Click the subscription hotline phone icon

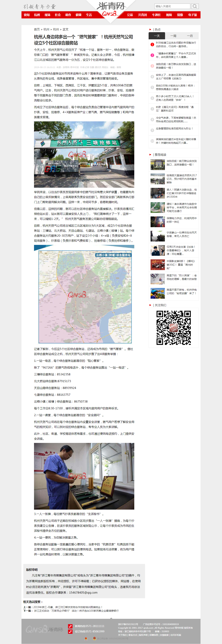coord(70,631)
